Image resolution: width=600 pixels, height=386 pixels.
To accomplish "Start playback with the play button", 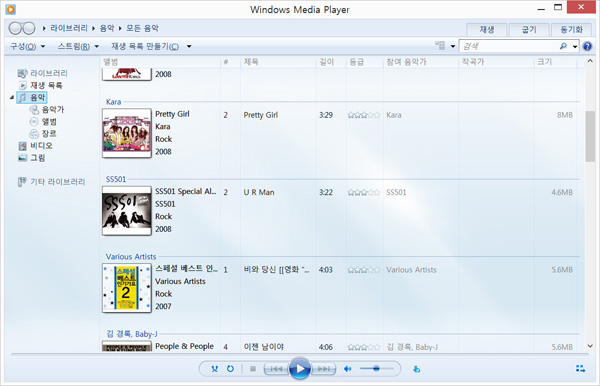I will point(300,368).
